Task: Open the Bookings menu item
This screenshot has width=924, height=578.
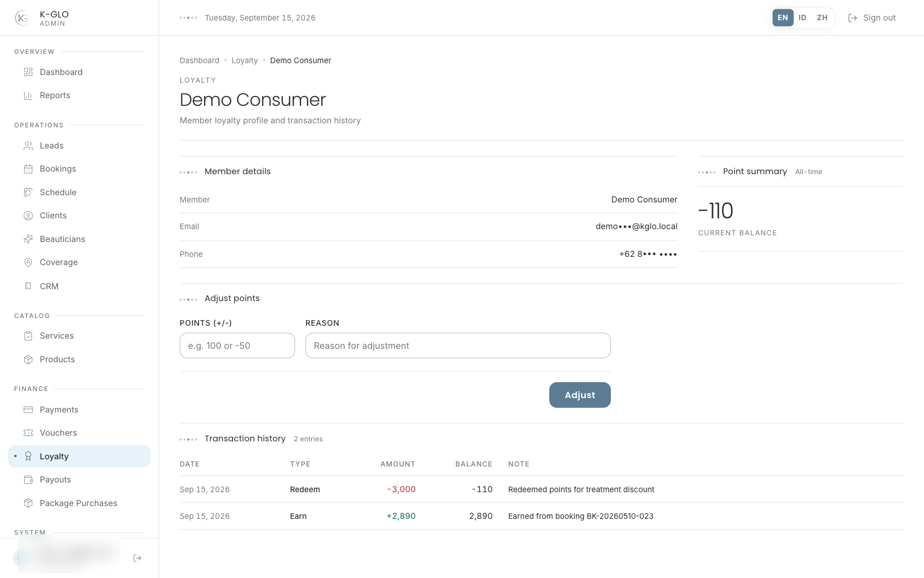Action: click(80, 169)
